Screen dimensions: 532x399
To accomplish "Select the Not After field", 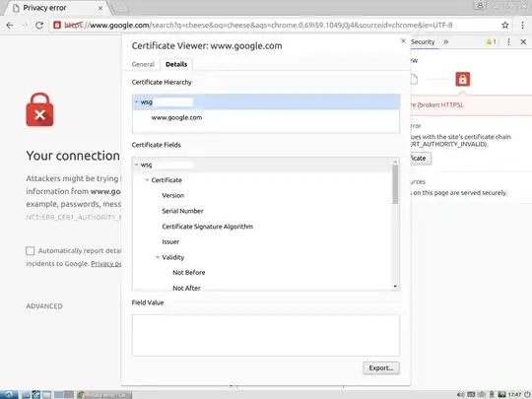I will (x=186, y=288).
